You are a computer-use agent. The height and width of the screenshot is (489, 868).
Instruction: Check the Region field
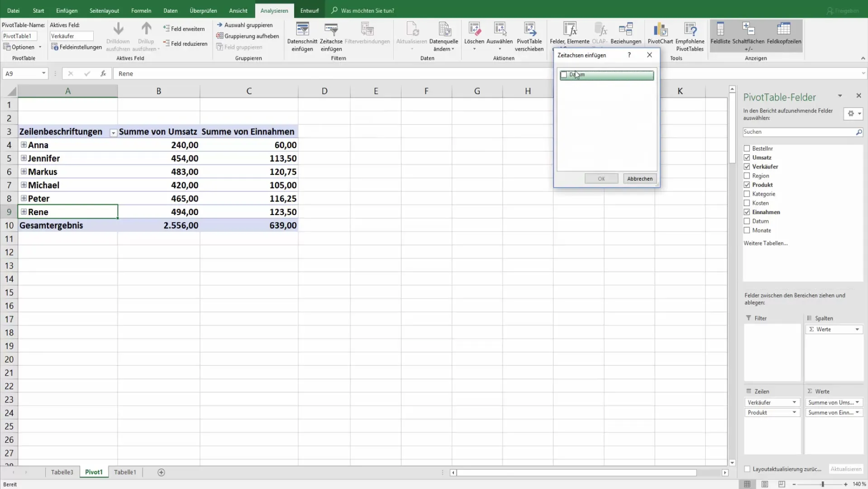(x=747, y=176)
